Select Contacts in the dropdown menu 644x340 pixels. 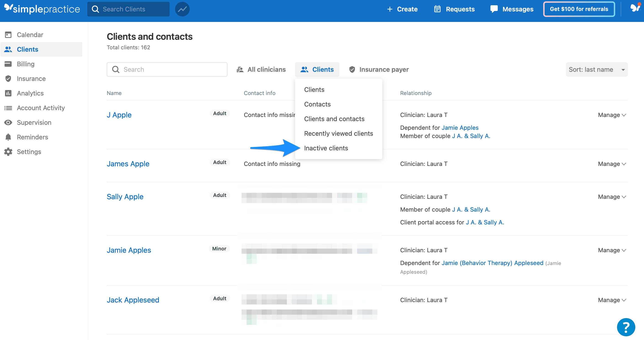tap(317, 104)
